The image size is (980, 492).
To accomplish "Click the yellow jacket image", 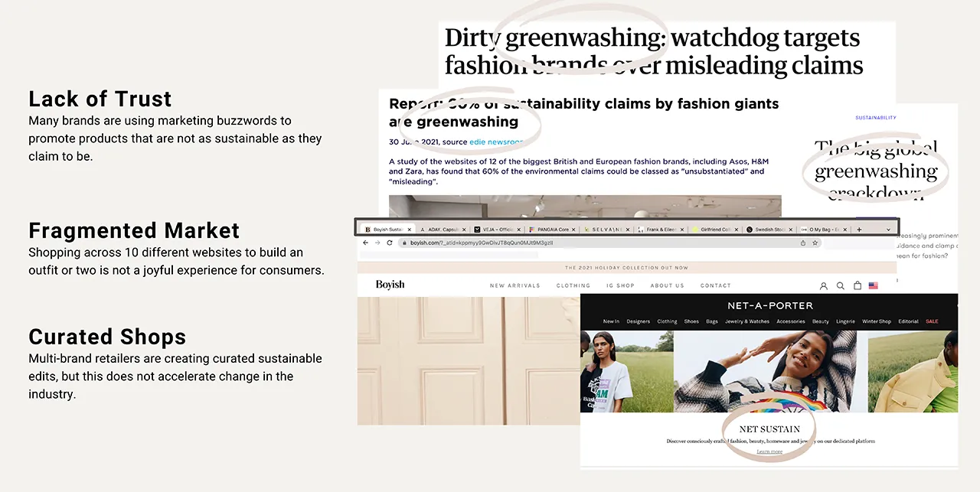I will [x=913, y=373].
